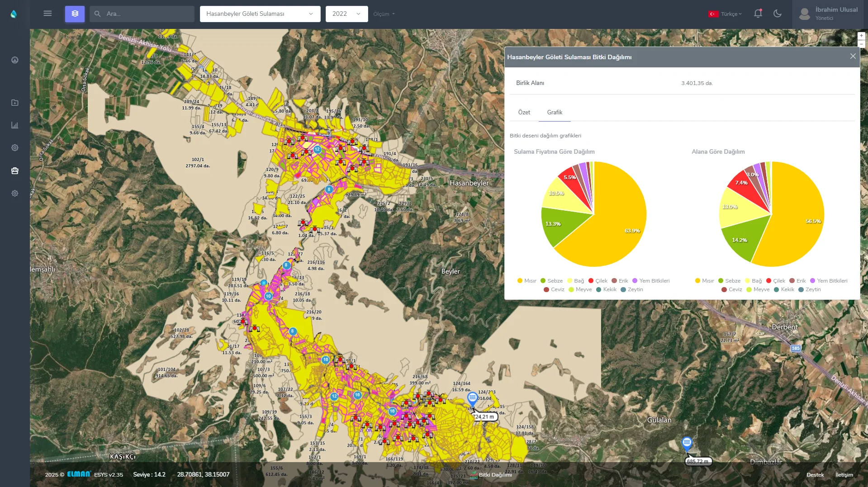Click the map zoom in plus button
This screenshot has width=868, height=487.
coord(861,36)
